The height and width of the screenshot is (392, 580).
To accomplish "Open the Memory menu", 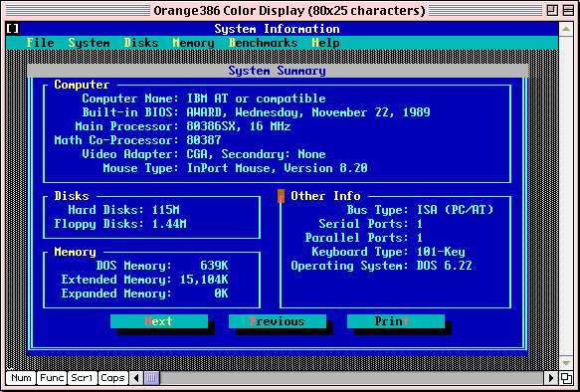I will (193, 43).
